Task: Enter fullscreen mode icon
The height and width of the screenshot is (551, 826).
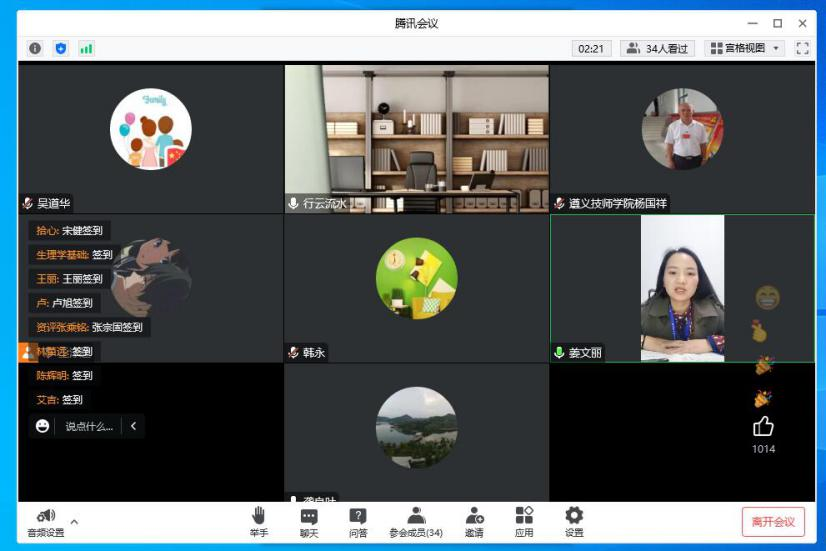Action: 802,48
